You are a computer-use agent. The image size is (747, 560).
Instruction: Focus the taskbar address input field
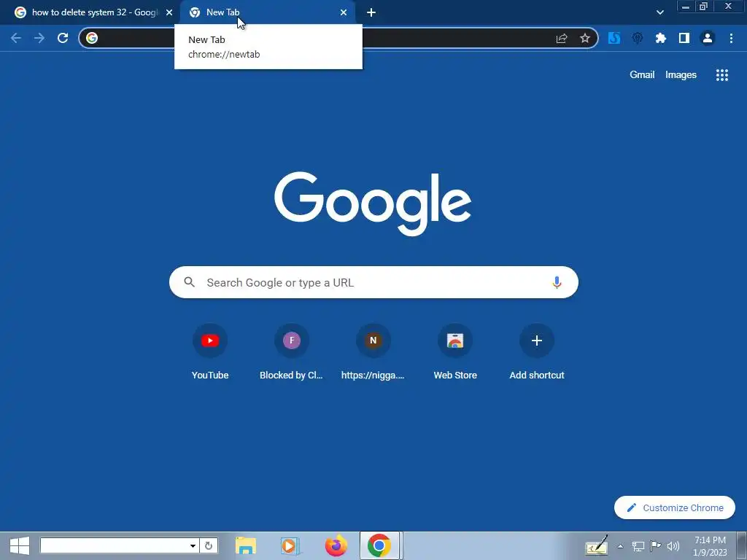coord(115,545)
